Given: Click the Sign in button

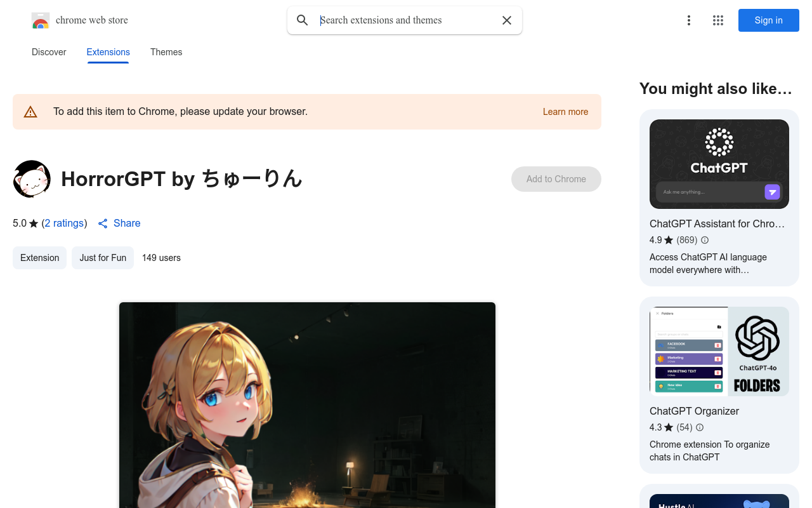Looking at the screenshot, I should pos(768,20).
